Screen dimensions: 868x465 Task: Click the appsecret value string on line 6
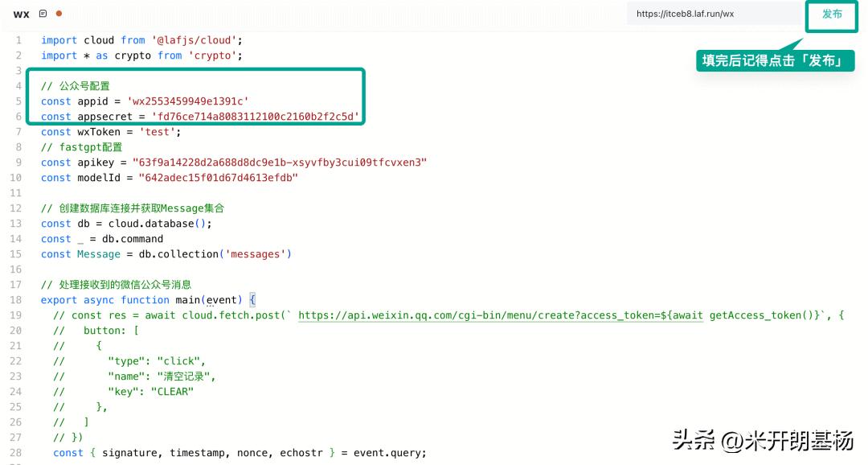pyautogui.click(x=256, y=117)
